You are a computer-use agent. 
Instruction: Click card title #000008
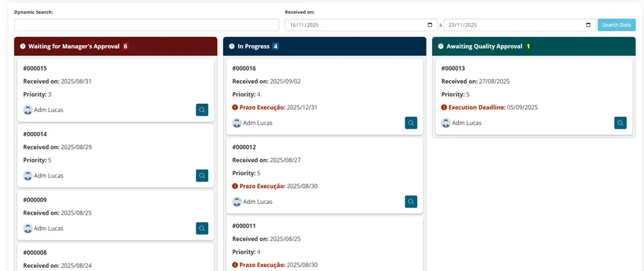click(x=35, y=252)
